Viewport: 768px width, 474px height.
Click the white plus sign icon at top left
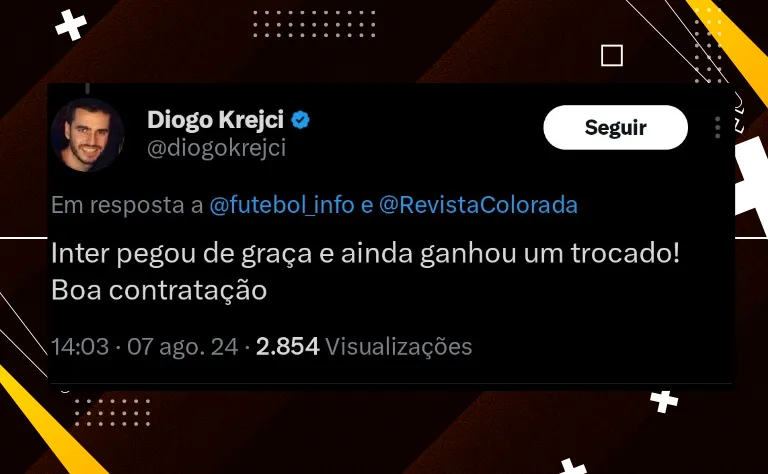tap(71, 24)
